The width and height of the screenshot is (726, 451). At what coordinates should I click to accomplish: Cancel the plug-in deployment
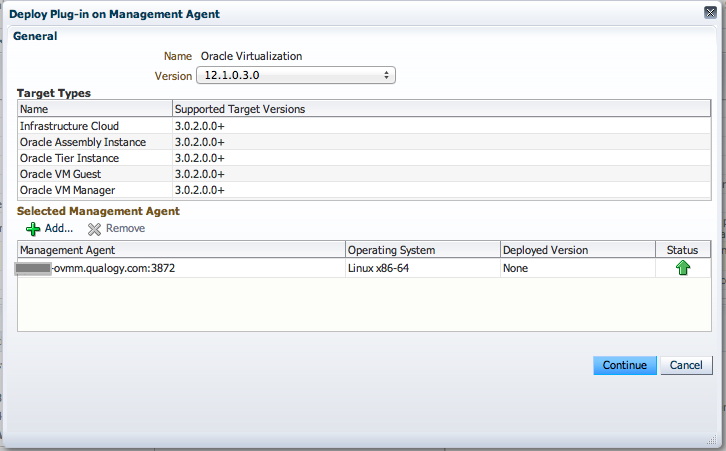[686, 365]
